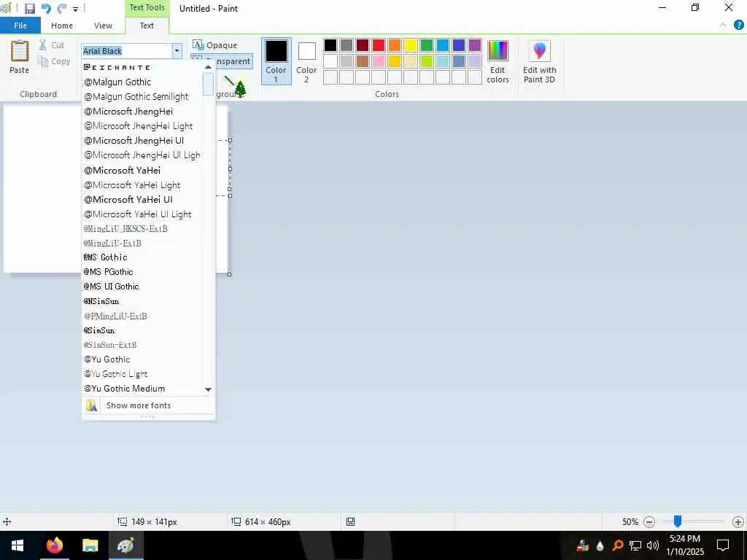747x560 pixels.
Task: Select the @Yu Gothic Medium font
Action: click(x=142, y=389)
